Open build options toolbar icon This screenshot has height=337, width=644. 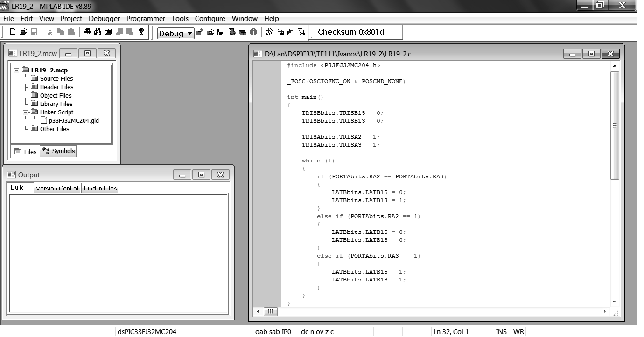pyautogui.click(x=231, y=32)
